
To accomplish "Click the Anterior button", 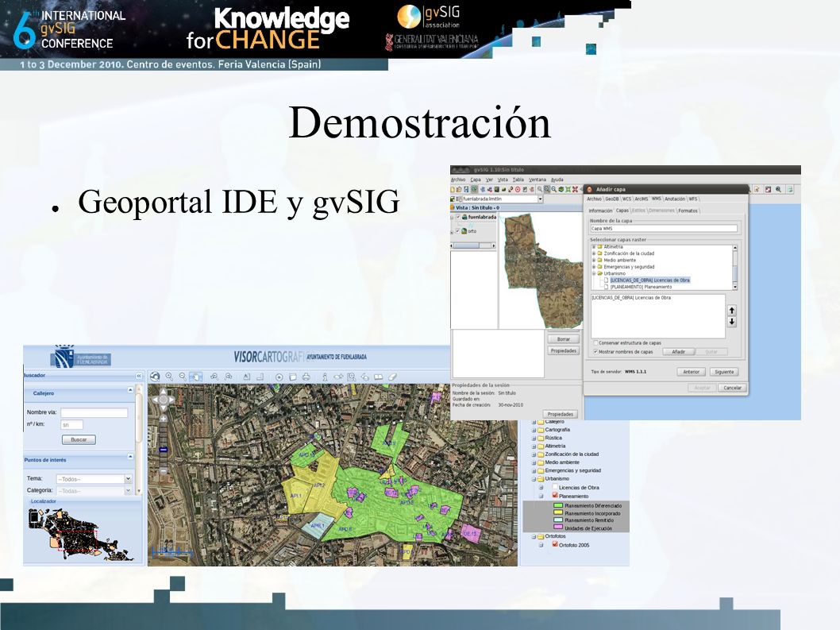I will pos(691,372).
